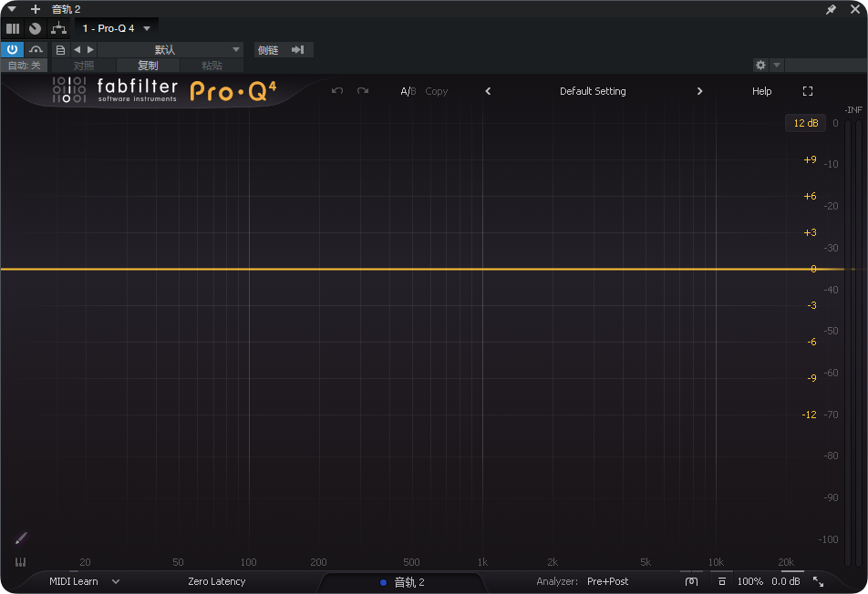
Task: Open the channel editor bars icon
Action: (13, 28)
